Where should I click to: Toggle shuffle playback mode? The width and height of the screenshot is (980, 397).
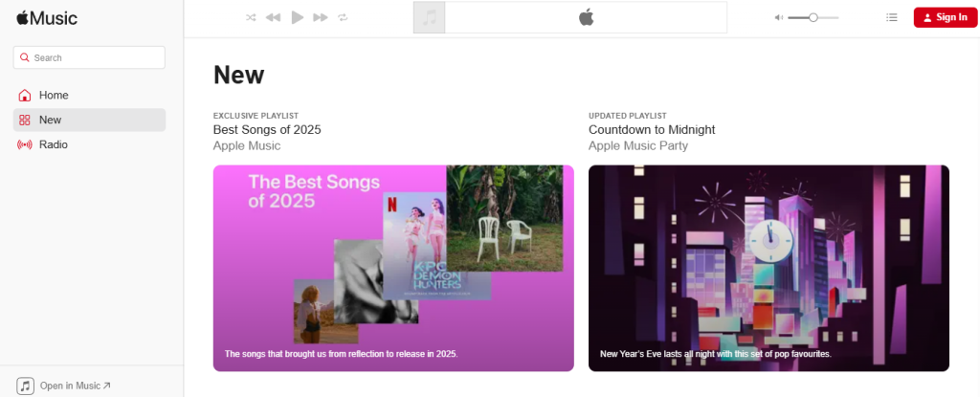pos(251,17)
